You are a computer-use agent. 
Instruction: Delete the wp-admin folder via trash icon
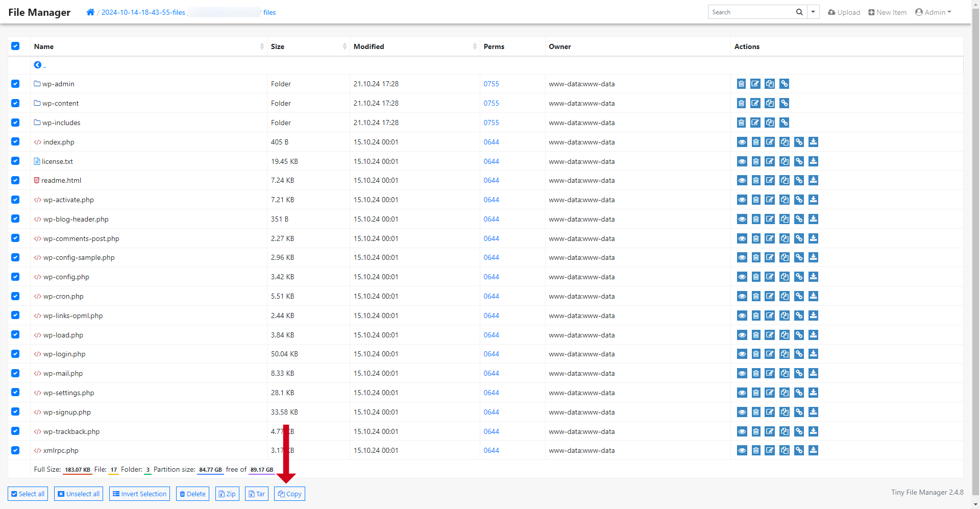(741, 84)
